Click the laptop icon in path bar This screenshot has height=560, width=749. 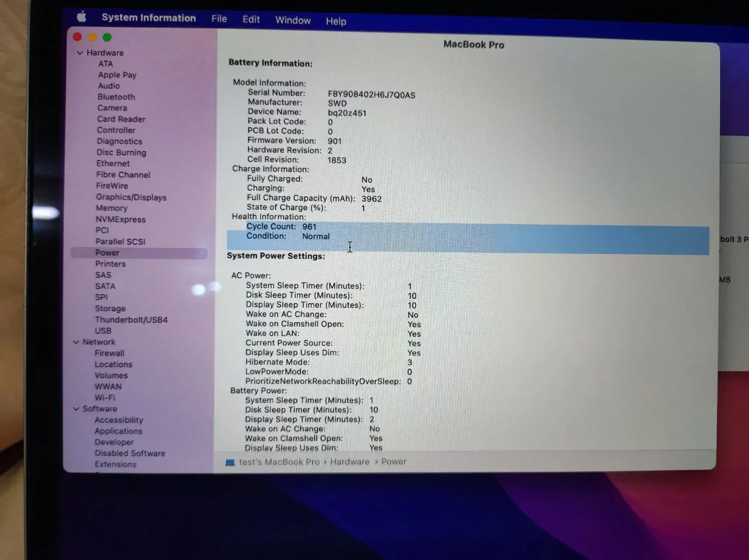tap(230, 463)
